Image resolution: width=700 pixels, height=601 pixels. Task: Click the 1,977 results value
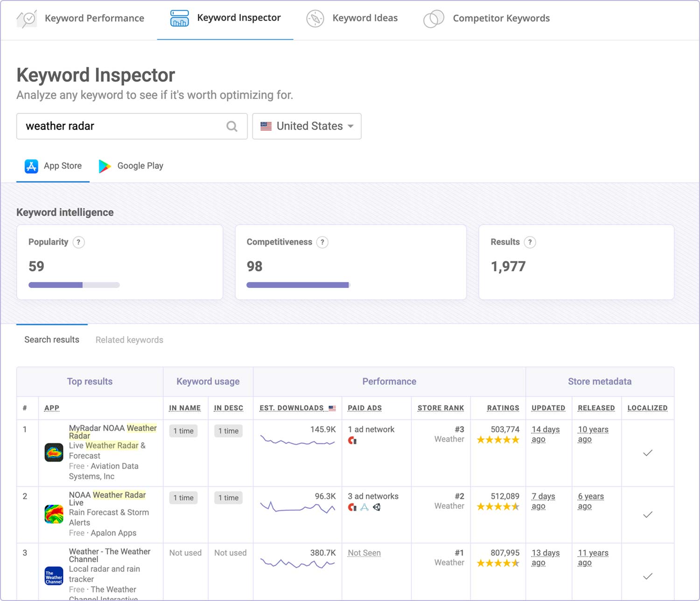click(x=508, y=266)
